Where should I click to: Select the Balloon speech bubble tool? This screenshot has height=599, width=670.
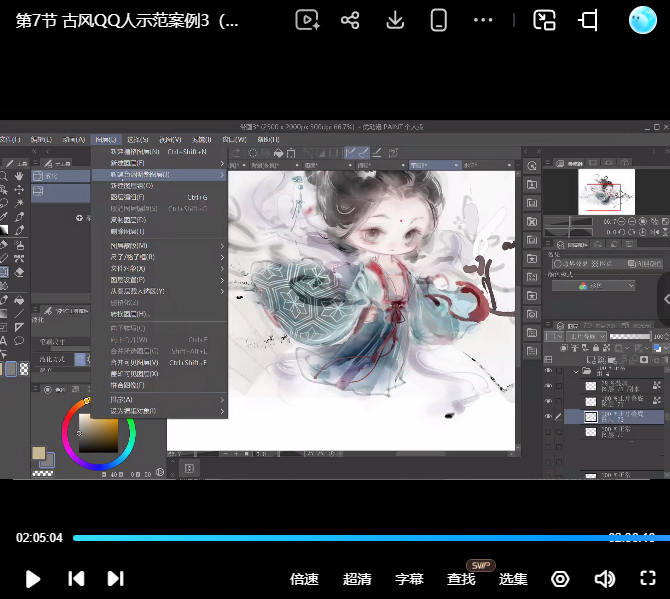click(x=19, y=341)
